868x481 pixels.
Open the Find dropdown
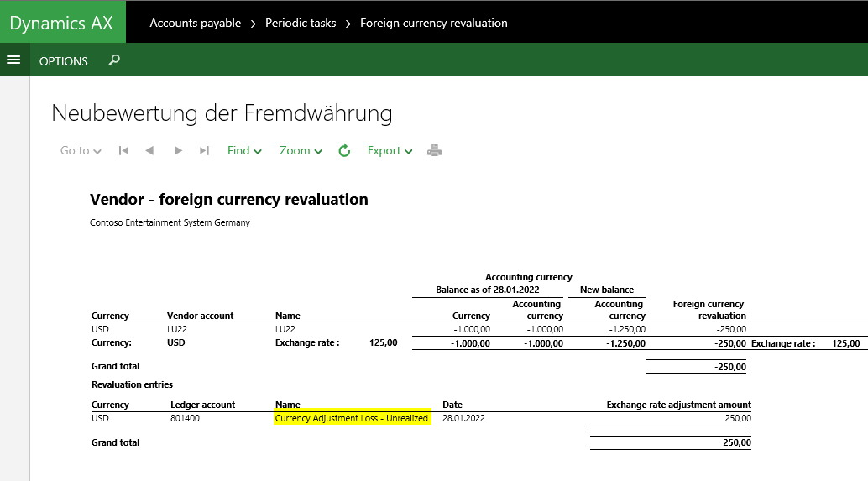click(244, 151)
